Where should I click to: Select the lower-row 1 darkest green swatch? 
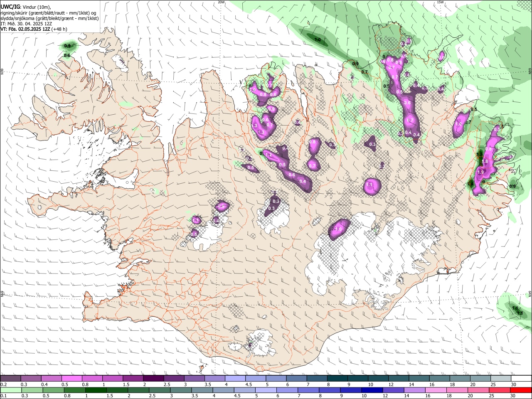(x=96, y=390)
